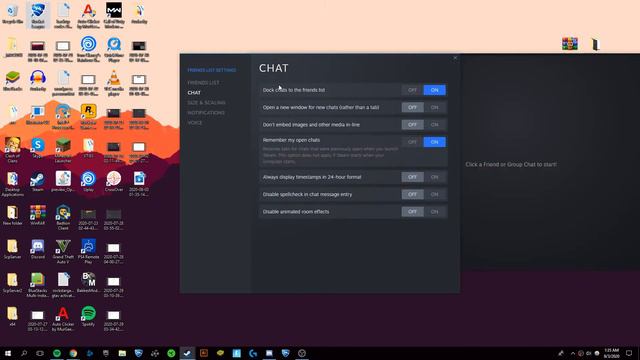The image size is (640, 360).
Task: Switch Remember my open chats to OFF
Action: pos(412,142)
